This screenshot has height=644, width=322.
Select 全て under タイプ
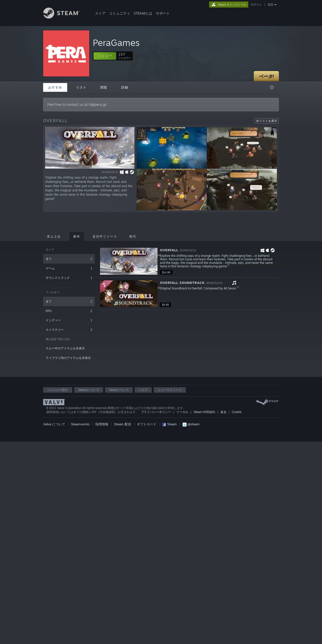pyautogui.click(x=69, y=259)
